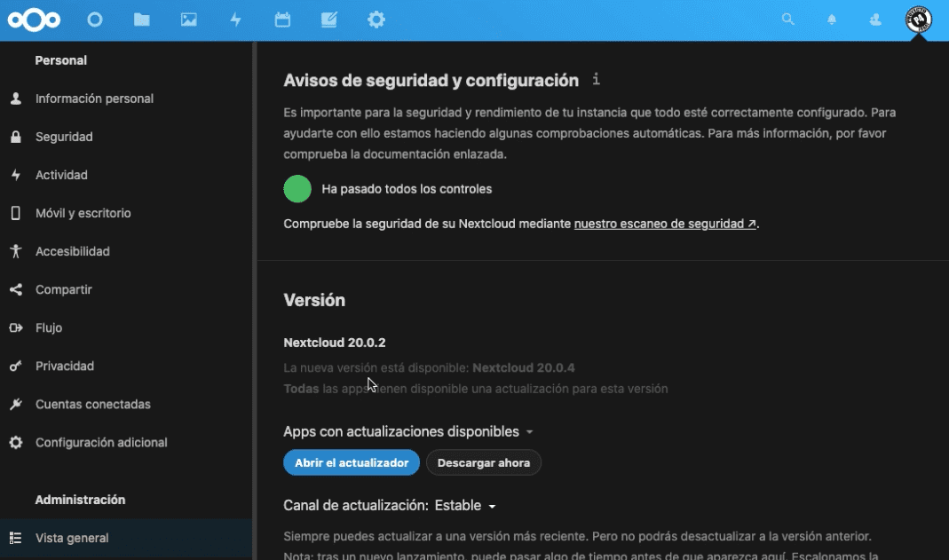
Task: Click the info icon beside Avisos de seguridad
Action: point(595,79)
